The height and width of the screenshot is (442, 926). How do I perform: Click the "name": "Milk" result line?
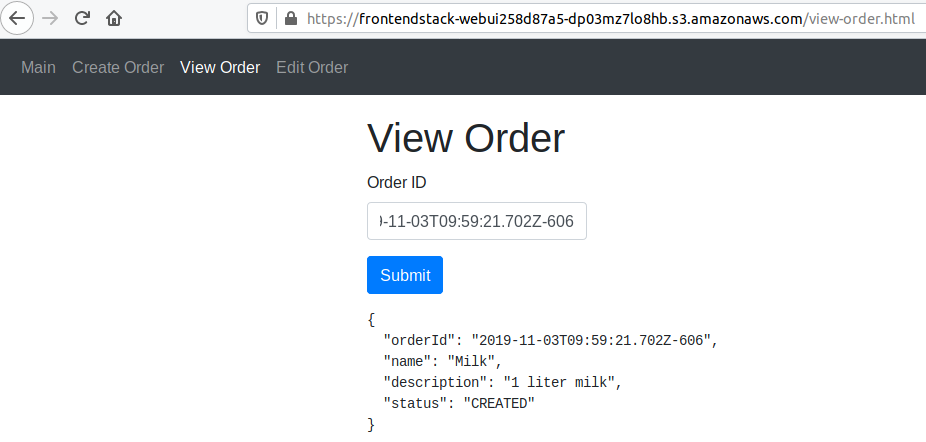(x=443, y=361)
